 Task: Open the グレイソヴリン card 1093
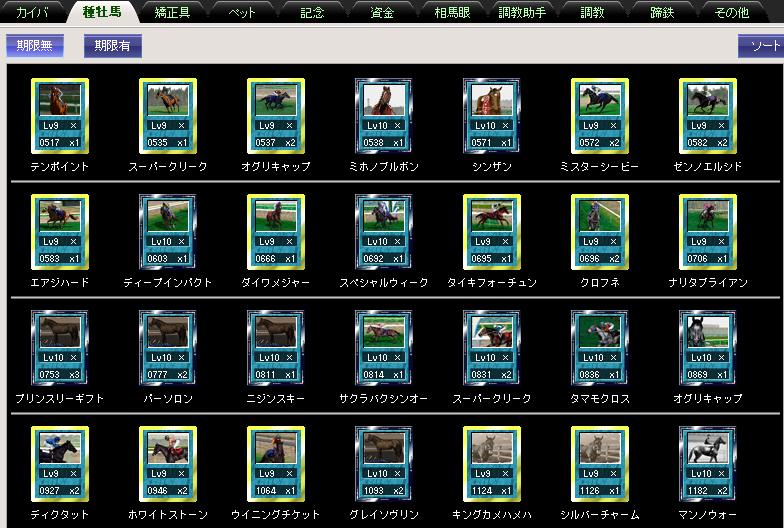coord(384,464)
